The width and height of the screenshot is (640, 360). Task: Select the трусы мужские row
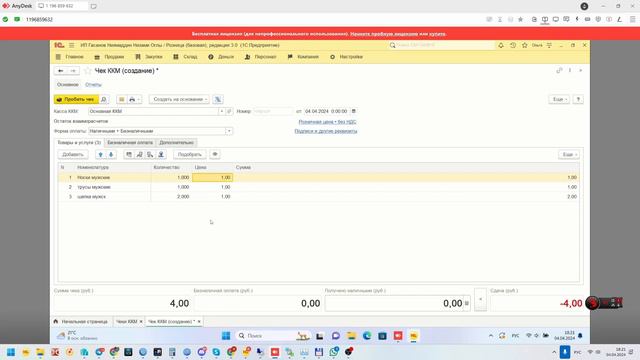(x=318, y=187)
